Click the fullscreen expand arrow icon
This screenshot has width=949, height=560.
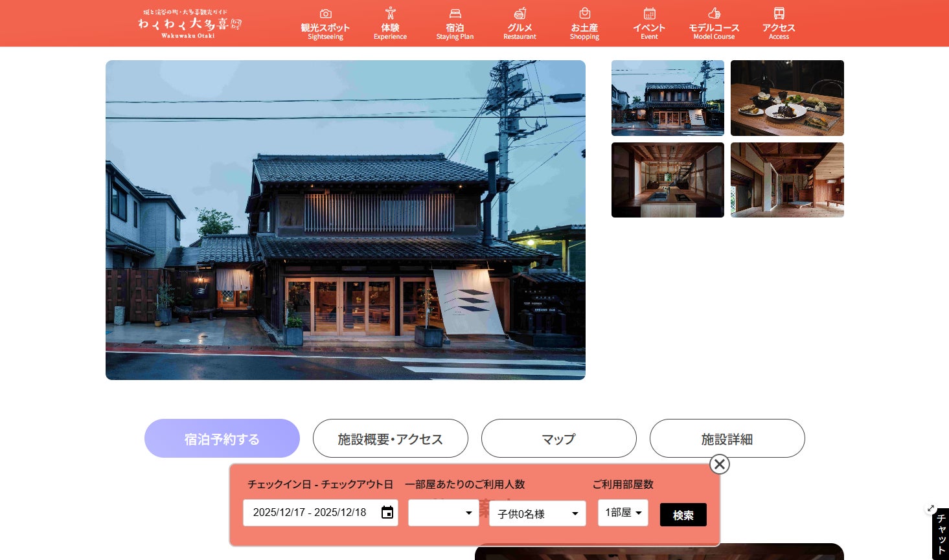click(x=931, y=509)
